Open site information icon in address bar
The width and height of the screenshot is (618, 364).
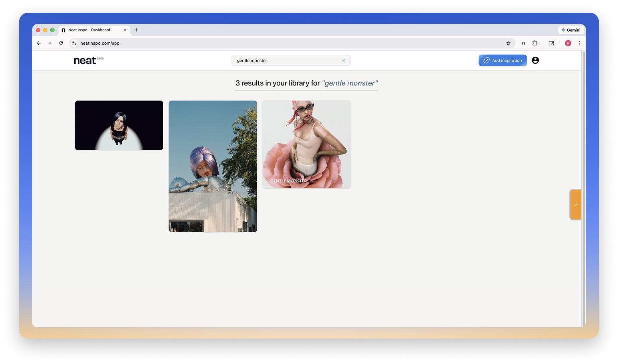pos(74,43)
